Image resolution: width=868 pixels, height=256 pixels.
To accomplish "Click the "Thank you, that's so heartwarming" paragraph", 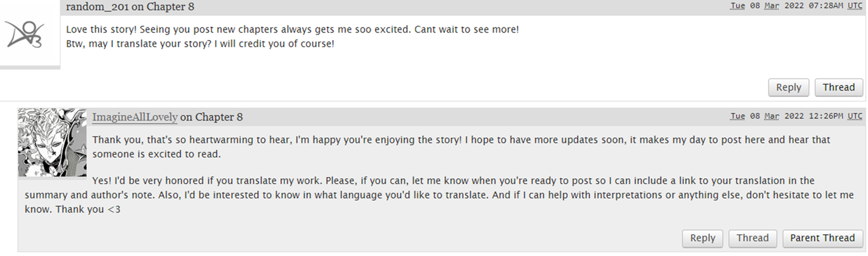I will point(461,147).
